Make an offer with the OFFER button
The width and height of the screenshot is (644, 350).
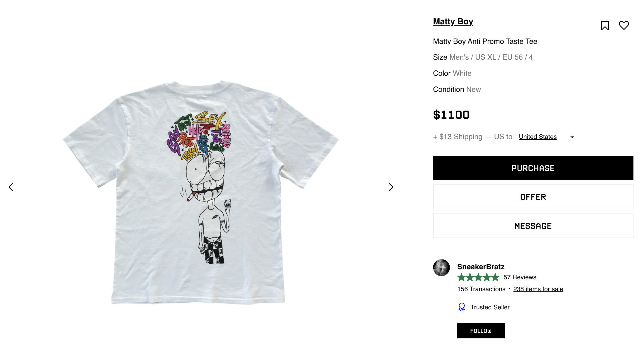pyautogui.click(x=533, y=197)
